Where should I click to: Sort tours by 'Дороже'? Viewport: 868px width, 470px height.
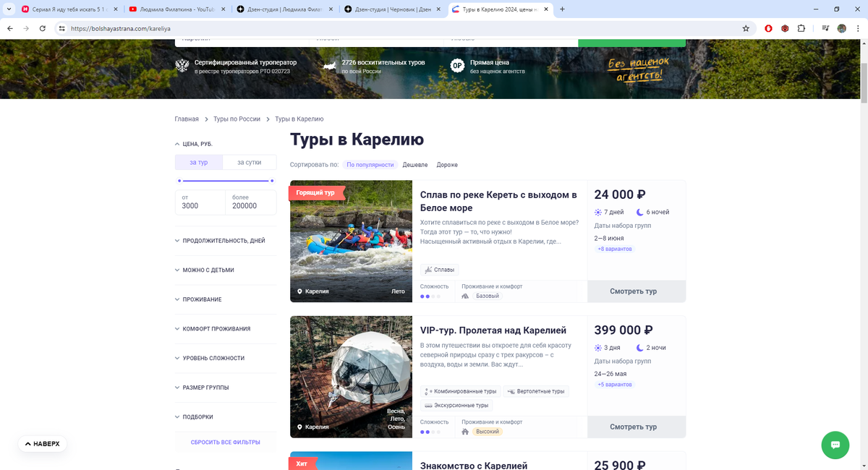pos(447,165)
